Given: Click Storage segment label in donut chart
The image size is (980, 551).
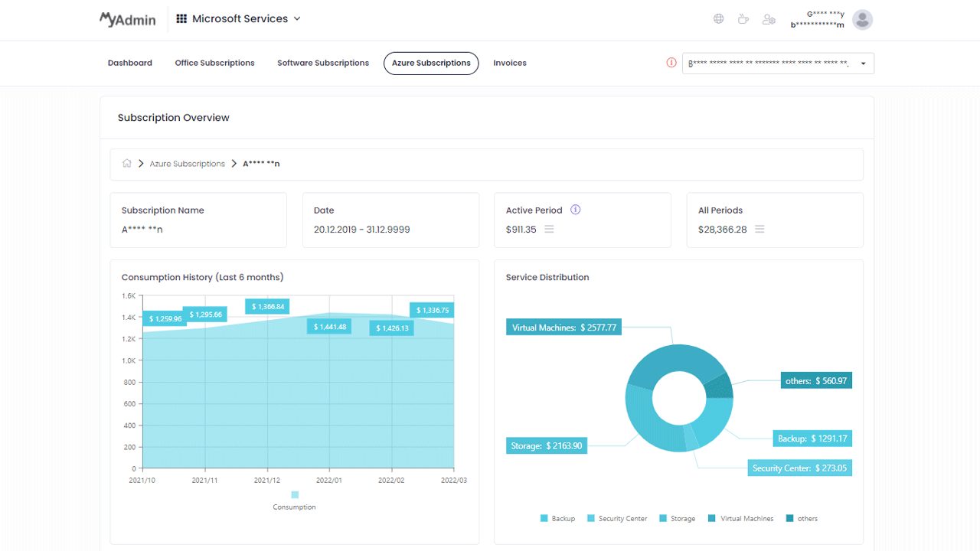Looking at the screenshot, I should [x=547, y=445].
